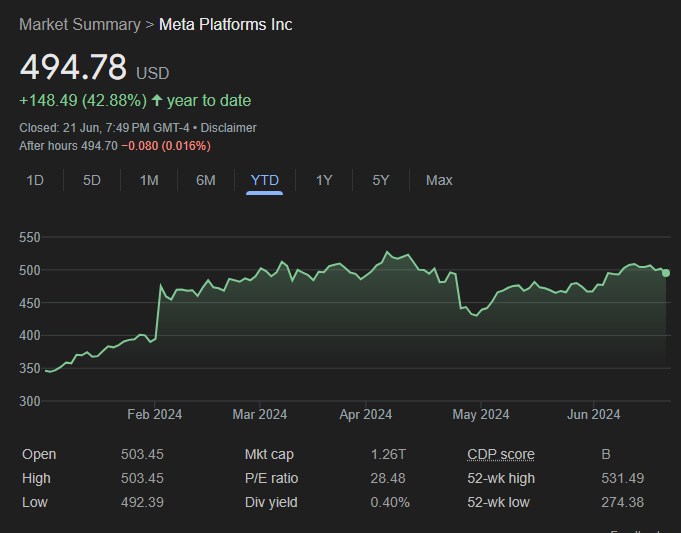Click the 494.78 current price
This screenshot has width=681, height=533.
(x=73, y=67)
